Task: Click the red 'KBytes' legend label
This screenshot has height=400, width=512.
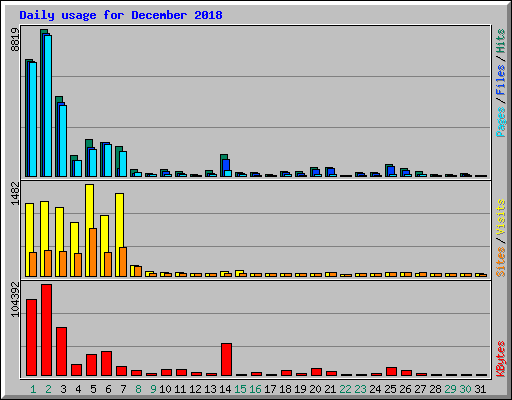Action: (x=500, y=359)
